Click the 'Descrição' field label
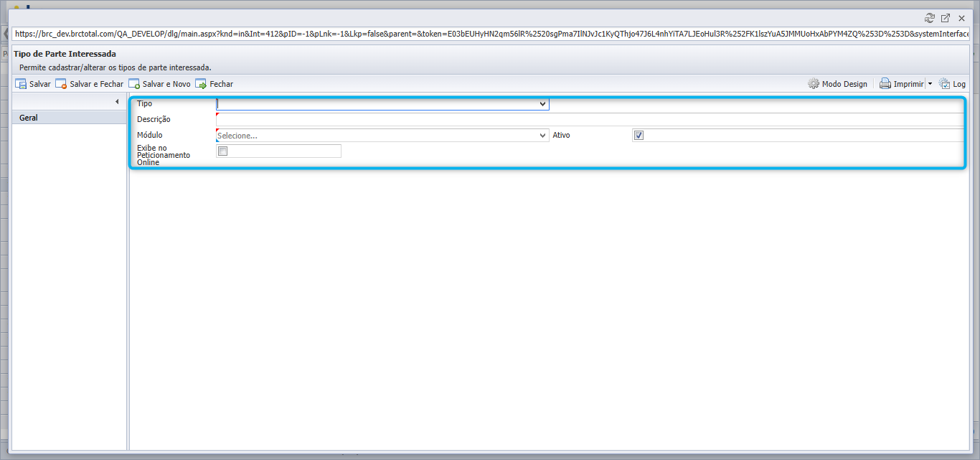The image size is (980, 460). [154, 119]
